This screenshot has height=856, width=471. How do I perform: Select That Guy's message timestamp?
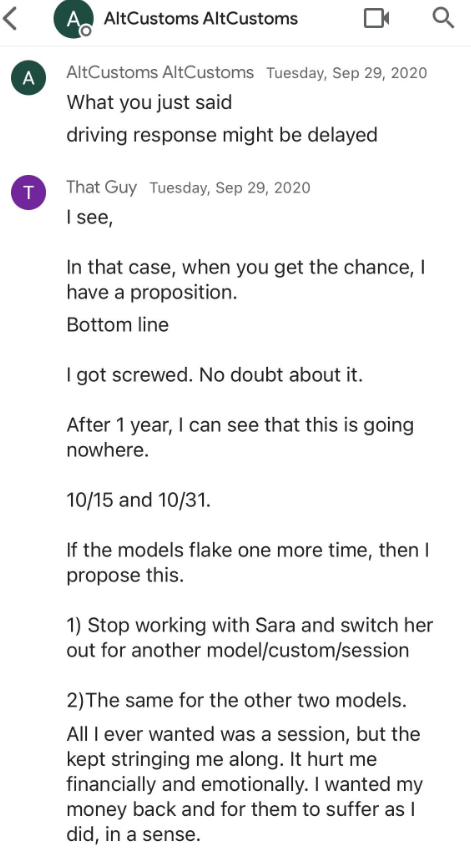[230, 188]
